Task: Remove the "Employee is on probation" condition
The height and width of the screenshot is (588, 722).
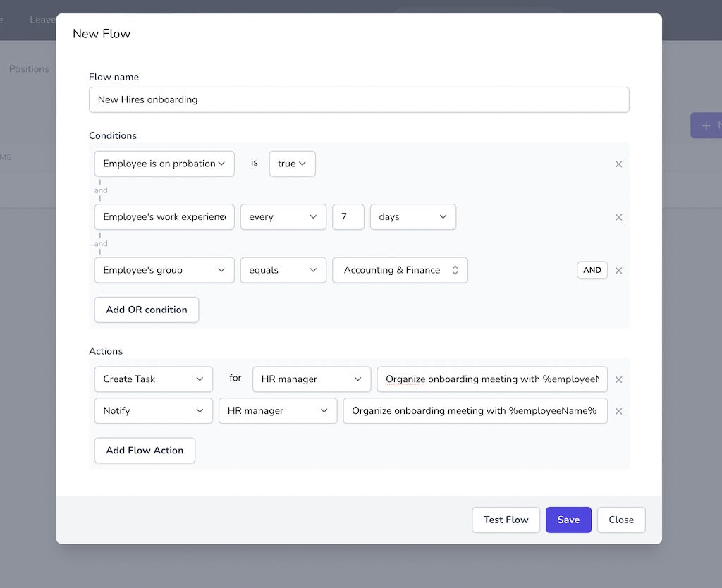Action: pos(618,164)
